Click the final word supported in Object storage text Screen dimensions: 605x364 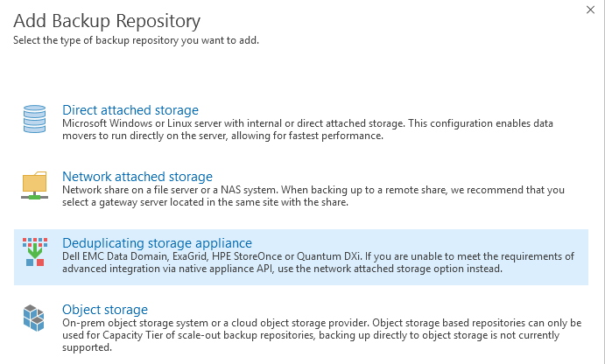[87, 347]
